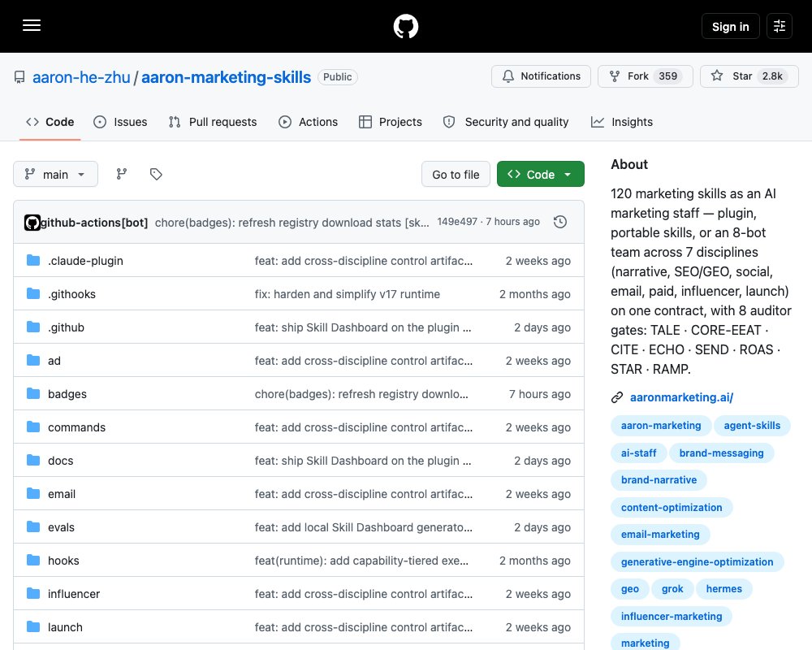Open the docs folder
Viewport: 812px width, 650px height.
61,461
